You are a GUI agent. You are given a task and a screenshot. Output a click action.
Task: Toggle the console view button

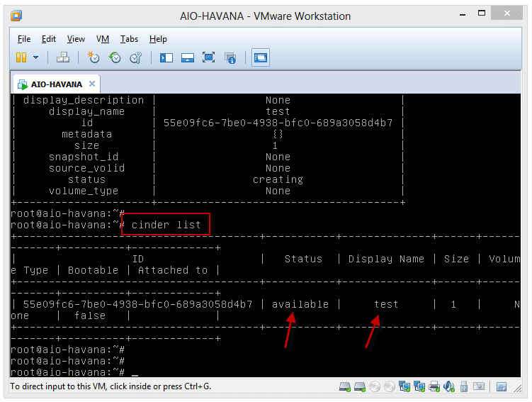(x=260, y=57)
